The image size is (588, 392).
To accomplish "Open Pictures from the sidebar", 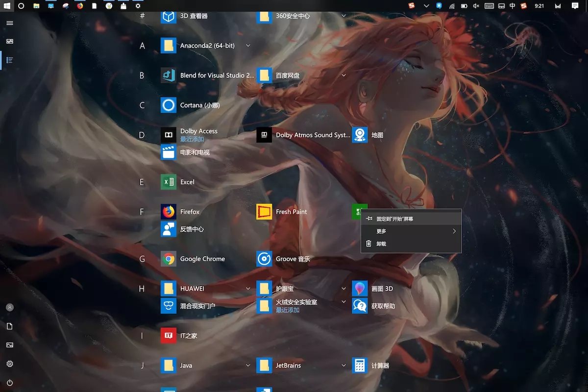I will click(10, 345).
